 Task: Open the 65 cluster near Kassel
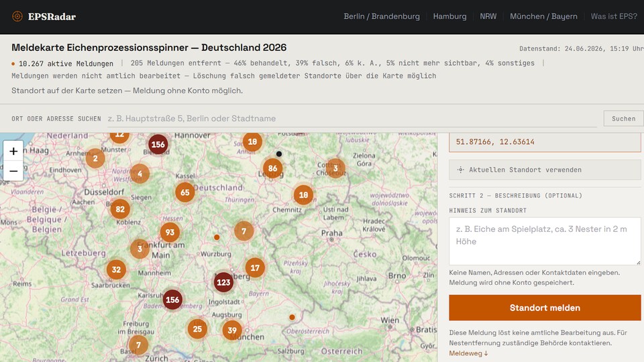pyautogui.click(x=185, y=192)
